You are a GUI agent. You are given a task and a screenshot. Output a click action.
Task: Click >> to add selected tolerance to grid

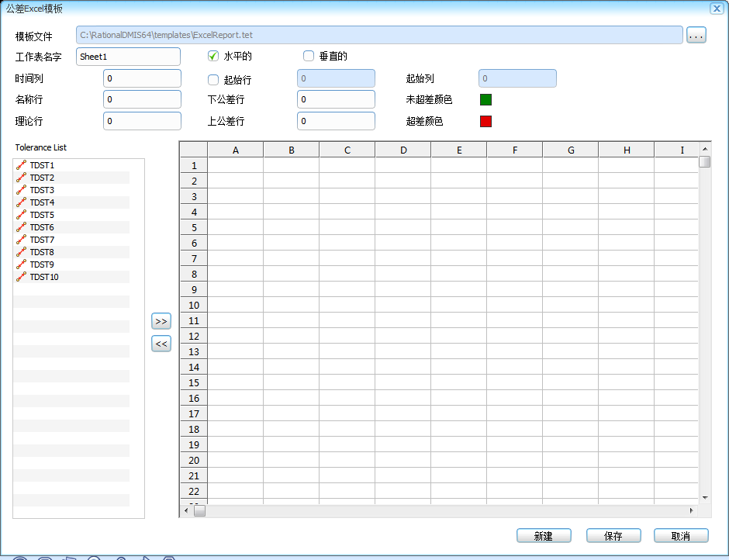[x=161, y=320]
